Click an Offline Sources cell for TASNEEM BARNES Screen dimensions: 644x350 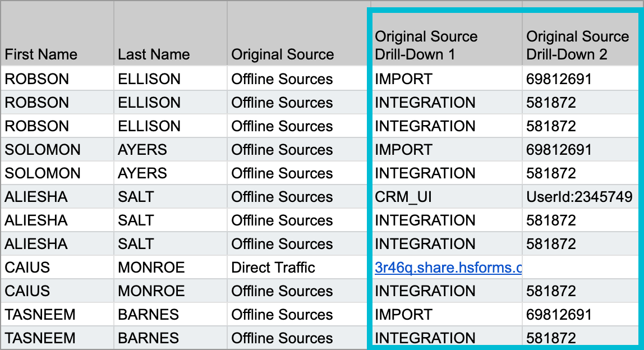(x=280, y=315)
